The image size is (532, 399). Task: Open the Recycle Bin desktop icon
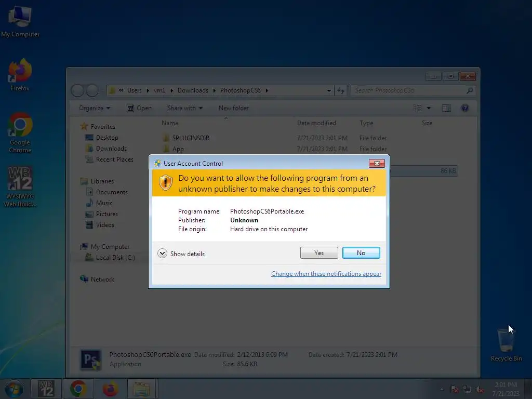506,344
